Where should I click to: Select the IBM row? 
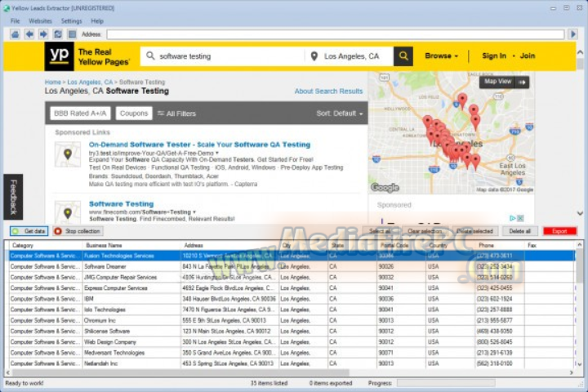tap(292, 299)
